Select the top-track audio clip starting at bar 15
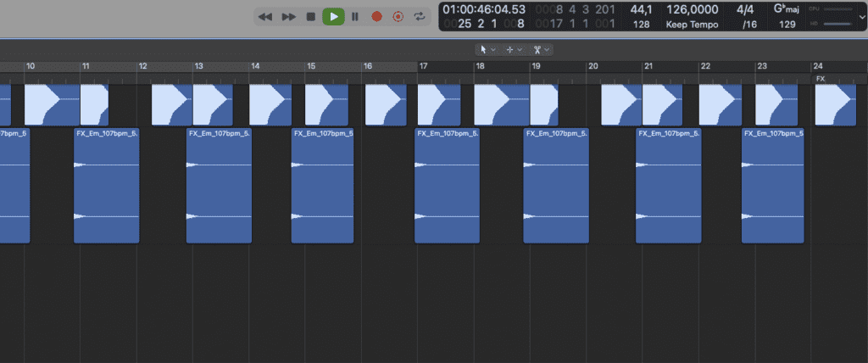This screenshot has height=363, width=868. (326, 104)
